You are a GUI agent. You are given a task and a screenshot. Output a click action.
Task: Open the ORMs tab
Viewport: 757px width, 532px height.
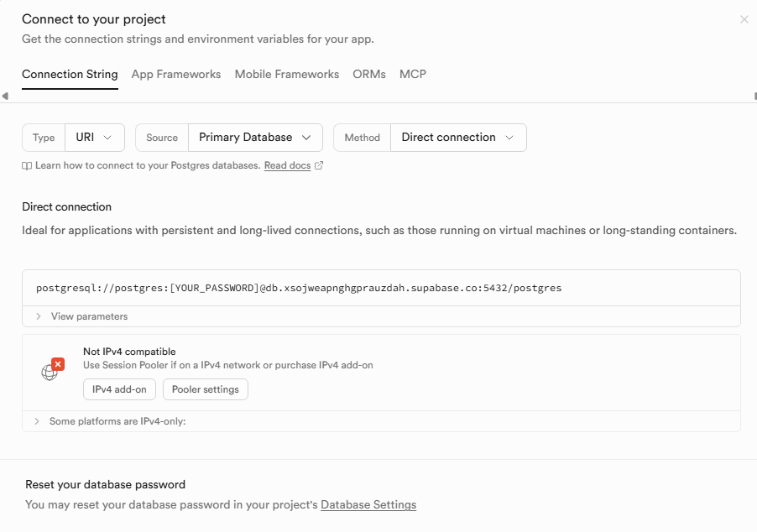point(369,74)
